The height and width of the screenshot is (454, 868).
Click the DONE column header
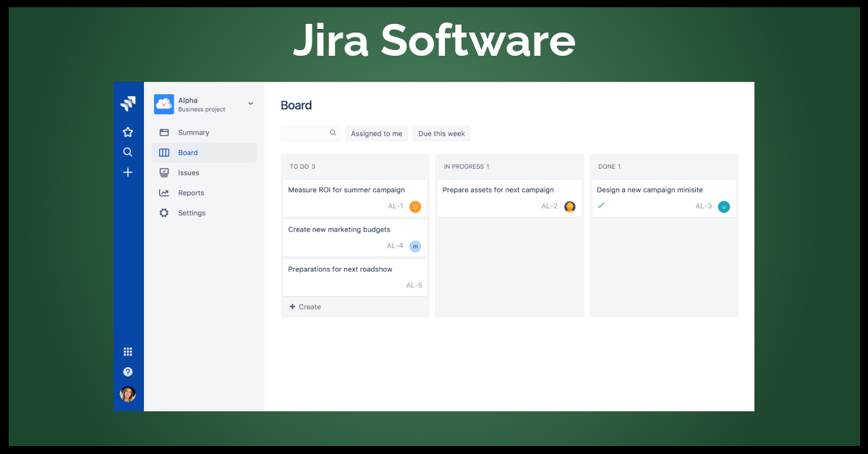610,167
